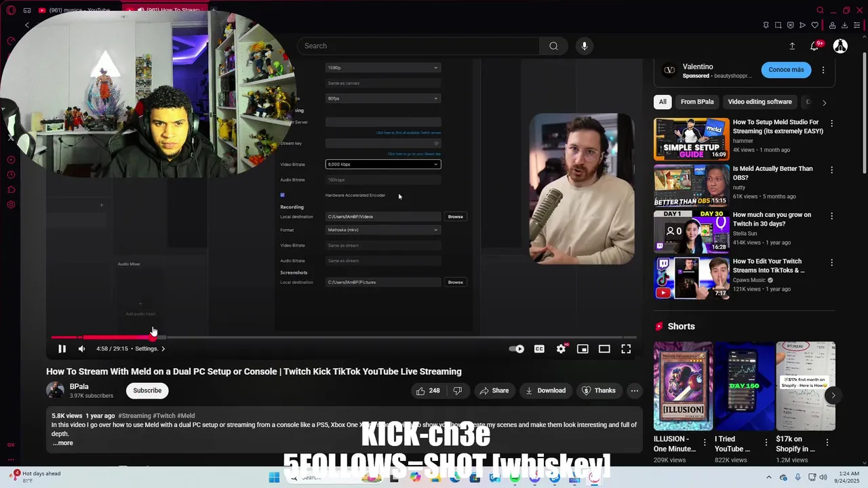Open options menu for Meld Studio setup video
Screen dimensions: 868x488
tap(831, 123)
